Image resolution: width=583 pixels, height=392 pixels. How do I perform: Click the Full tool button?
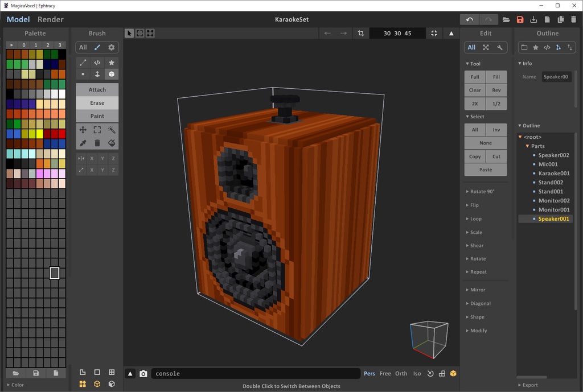475,77
